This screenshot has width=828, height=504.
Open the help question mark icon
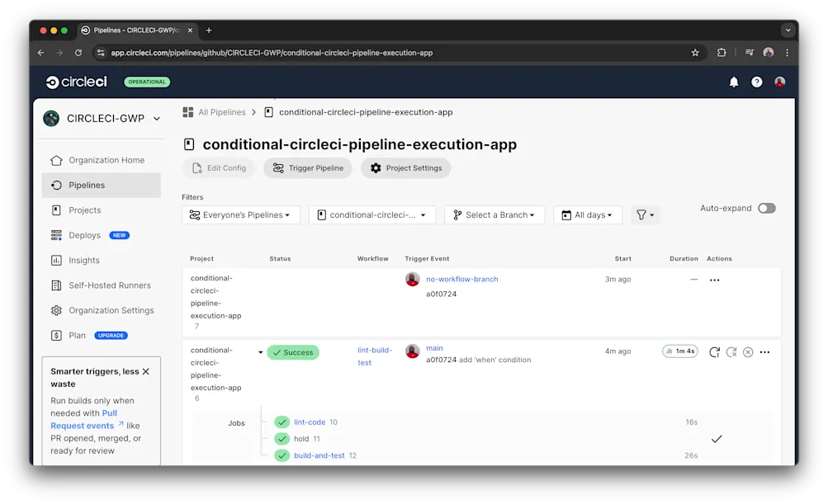[757, 82]
